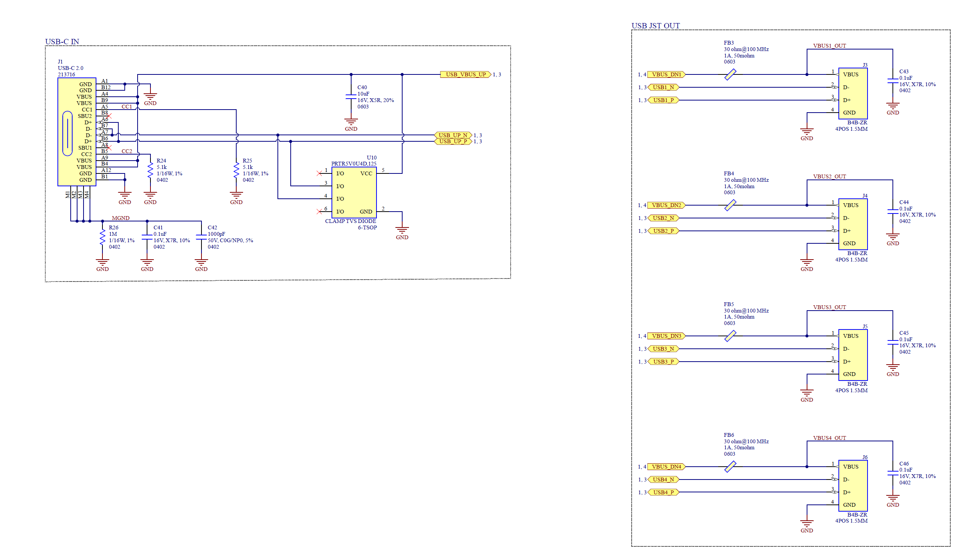The image size is (959, 560).
Task: Click the USB2_P port label
Action: point(663,231)
